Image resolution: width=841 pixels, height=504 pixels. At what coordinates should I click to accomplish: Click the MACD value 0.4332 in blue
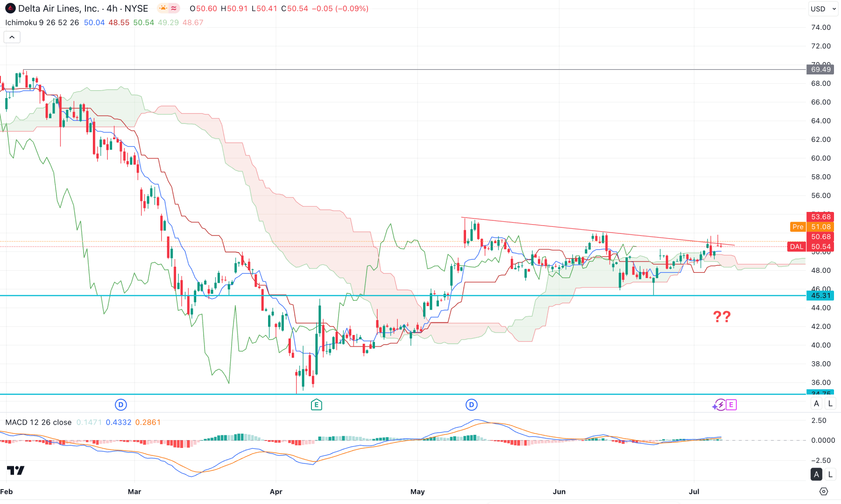pyautogui.click(x=118, y=422)
